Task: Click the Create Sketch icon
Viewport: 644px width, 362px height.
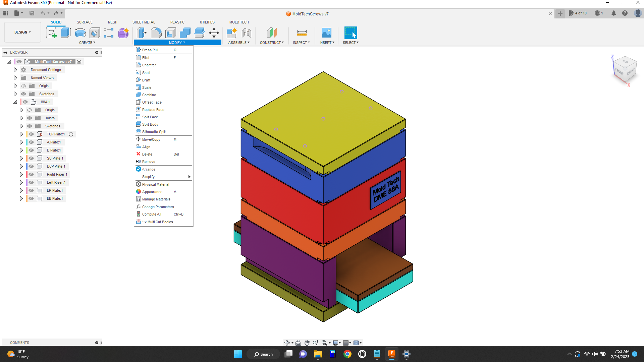Action: click(51, 33)
